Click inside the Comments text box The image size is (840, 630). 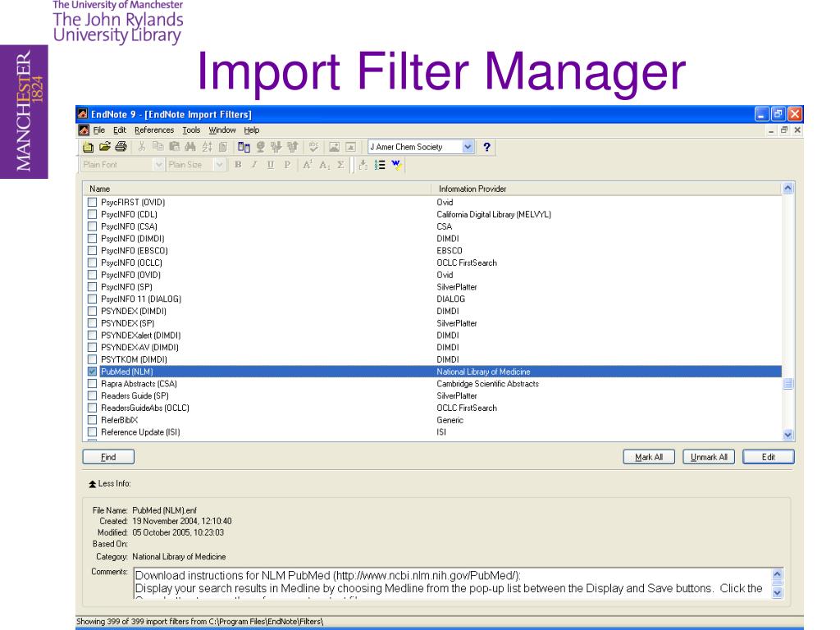pyautogui.click(x=453, y=583)
